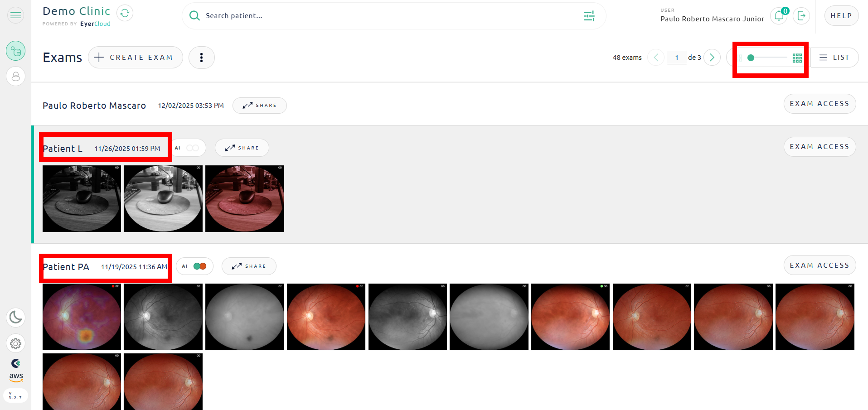Switch to dark mode moon icon
This screenshot has height=410, width=868.
tap(15, 317)
